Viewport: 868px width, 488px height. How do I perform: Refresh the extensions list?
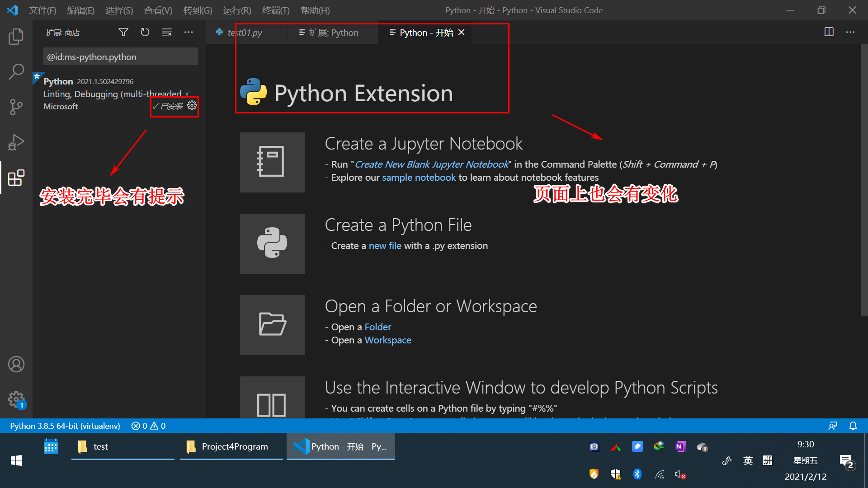pos(145,32)
